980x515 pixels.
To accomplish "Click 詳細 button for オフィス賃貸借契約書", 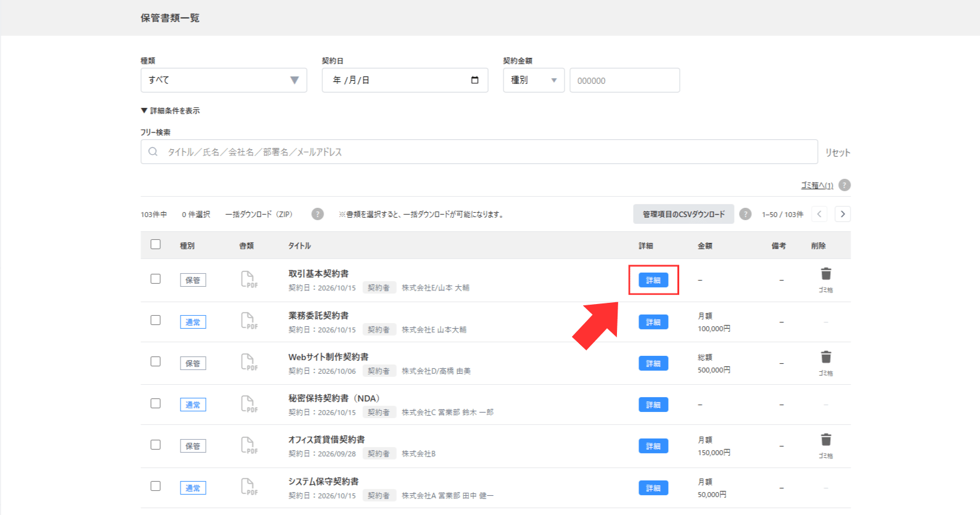I will pyautogui.click(x=653, y=446).
